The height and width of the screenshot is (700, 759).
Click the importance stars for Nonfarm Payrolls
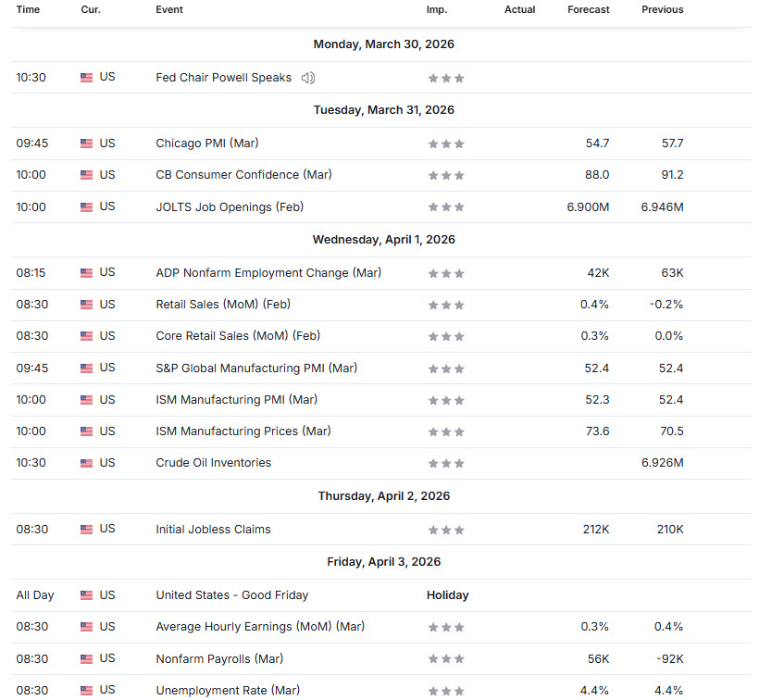coord(446,659)
